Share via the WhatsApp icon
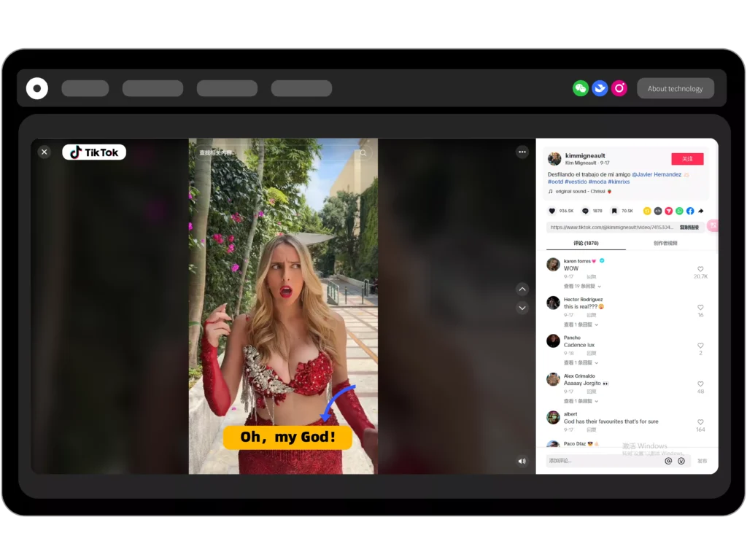 point(679,211)
